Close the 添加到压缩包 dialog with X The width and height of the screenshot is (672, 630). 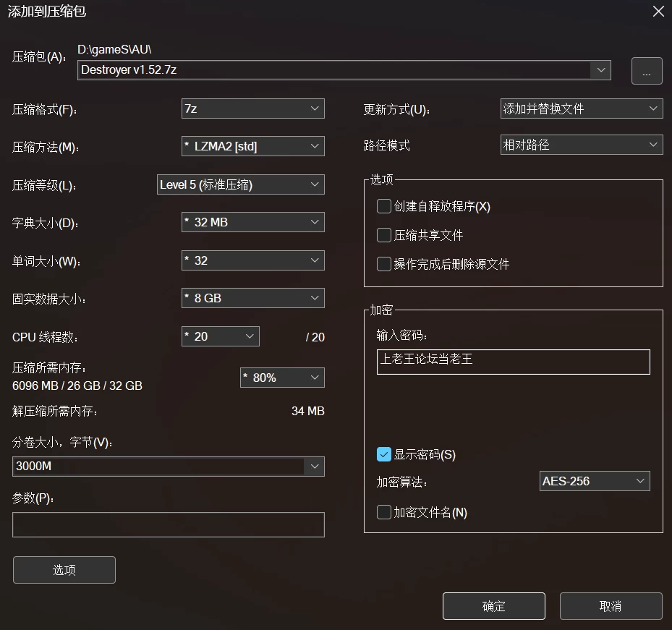[658, 11]
